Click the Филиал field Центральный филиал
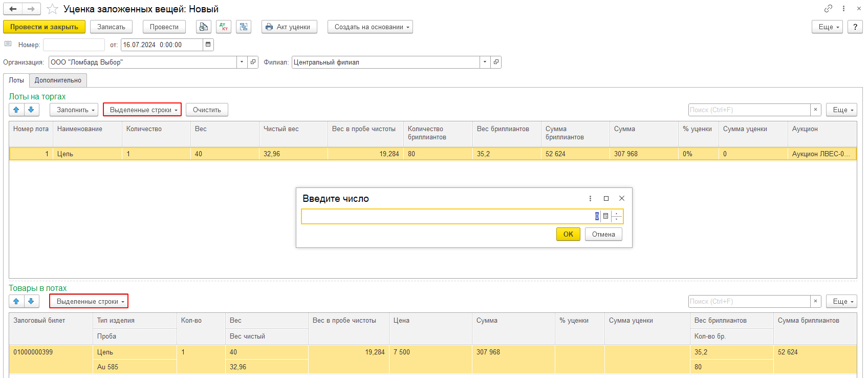The height and width of the screenshot is (378, 868). tap(385, 62)
